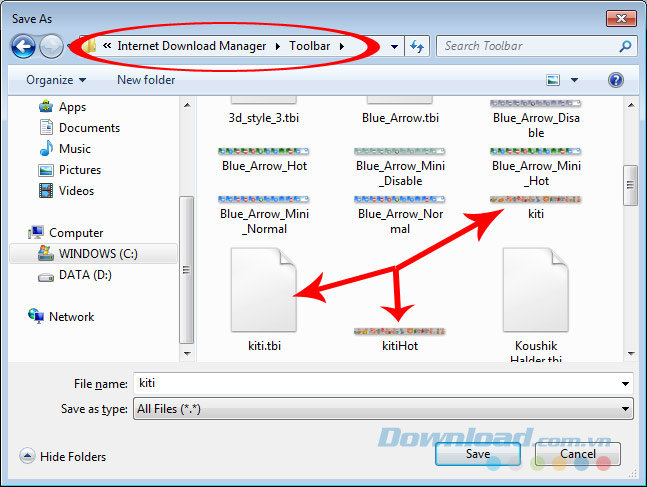The width and height of the screenshot is (647, 487).
Task: Select Blue_Arrow_Normal thumbnail
Action: pos(399,200)
